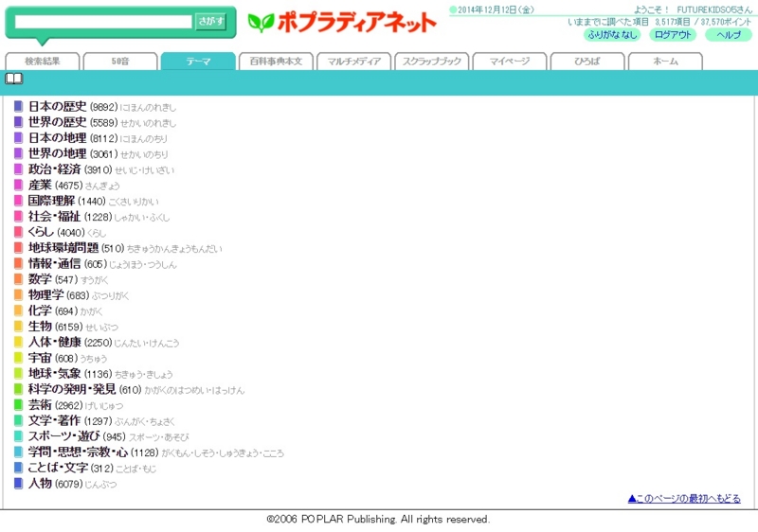Open the 50音 tab
The height and width of the screenshot is (532, 758).
(x=120, y=62)
